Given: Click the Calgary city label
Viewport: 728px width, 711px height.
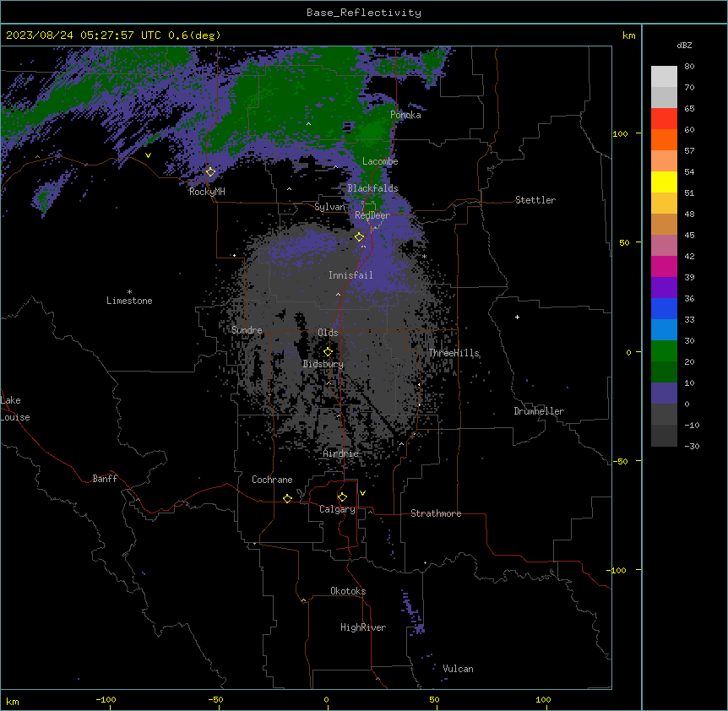Looking at the screenshot, I should pos(337,509).
